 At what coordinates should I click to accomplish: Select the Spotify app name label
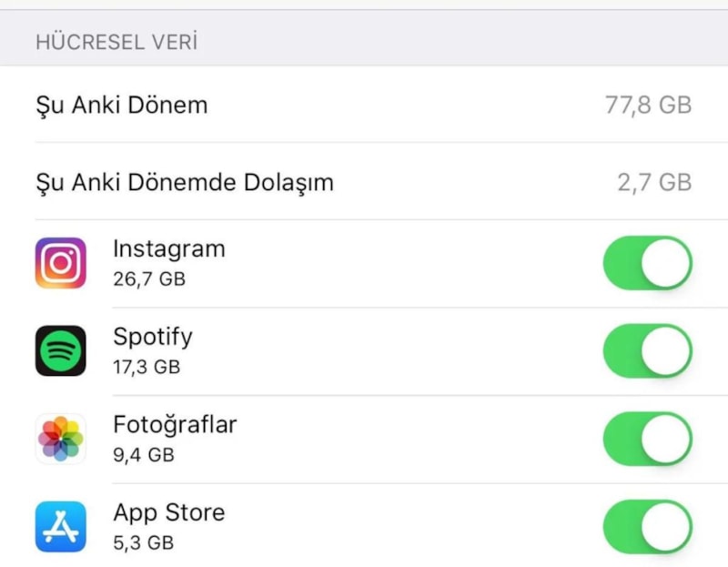coord(152,337)
